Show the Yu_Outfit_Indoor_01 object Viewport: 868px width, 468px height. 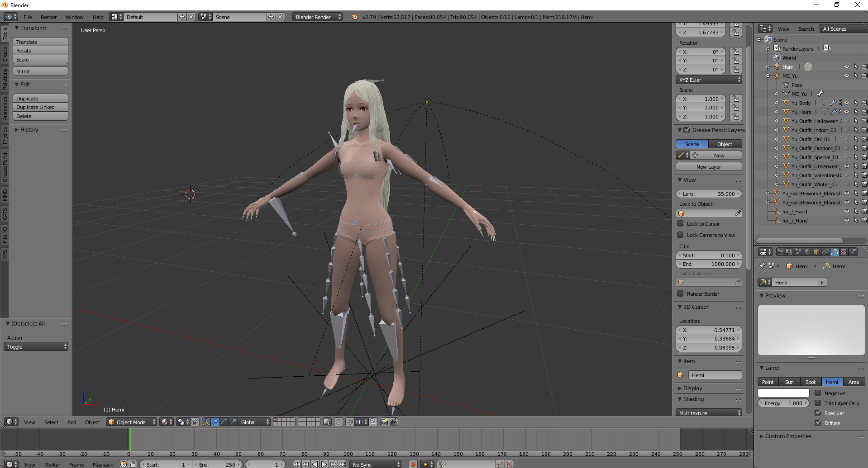coord(847,130)
